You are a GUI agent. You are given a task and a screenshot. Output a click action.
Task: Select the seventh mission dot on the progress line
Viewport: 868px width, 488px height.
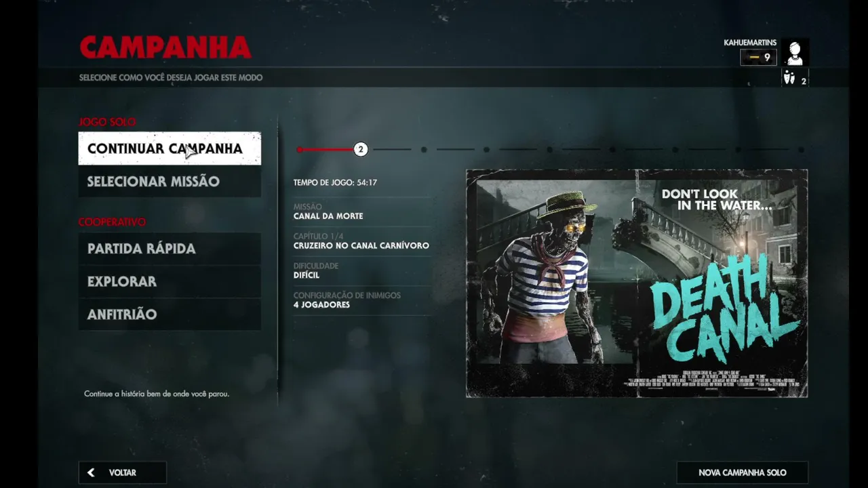click(x=675, y=149)
